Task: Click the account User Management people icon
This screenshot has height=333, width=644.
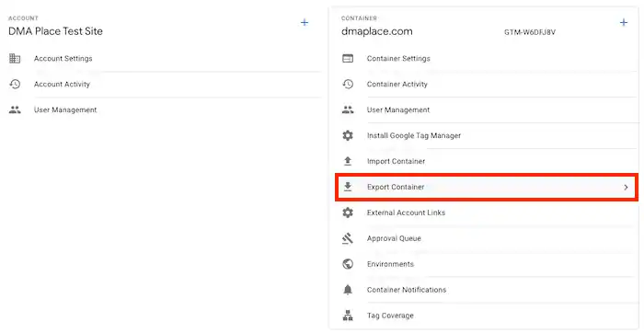Action: pyautogui.click(x=15, y=110)
